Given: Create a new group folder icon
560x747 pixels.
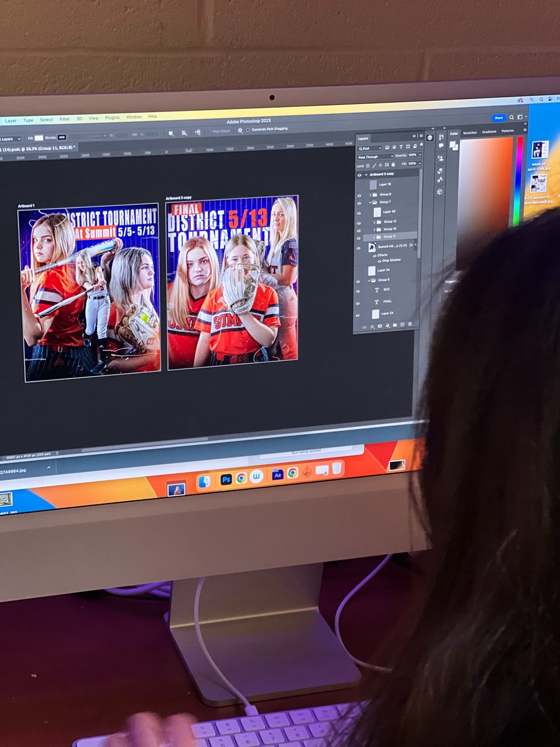Looking at the screenshot, I should (394, 326).
